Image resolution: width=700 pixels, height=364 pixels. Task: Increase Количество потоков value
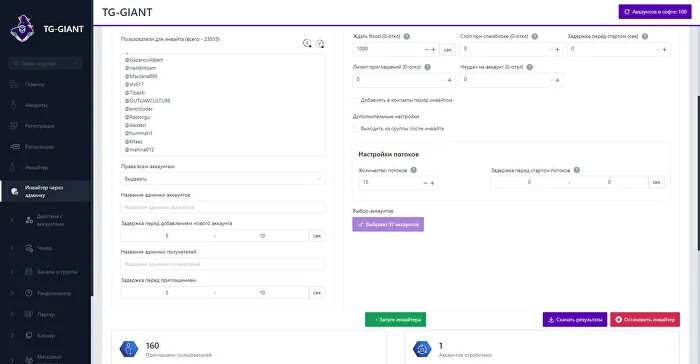pos(432,183)
